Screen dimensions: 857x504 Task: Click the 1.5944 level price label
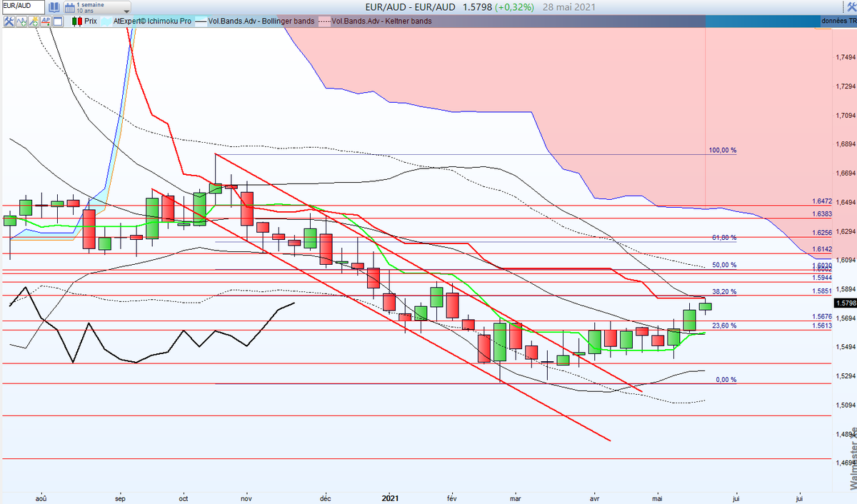tap(821, 277)
